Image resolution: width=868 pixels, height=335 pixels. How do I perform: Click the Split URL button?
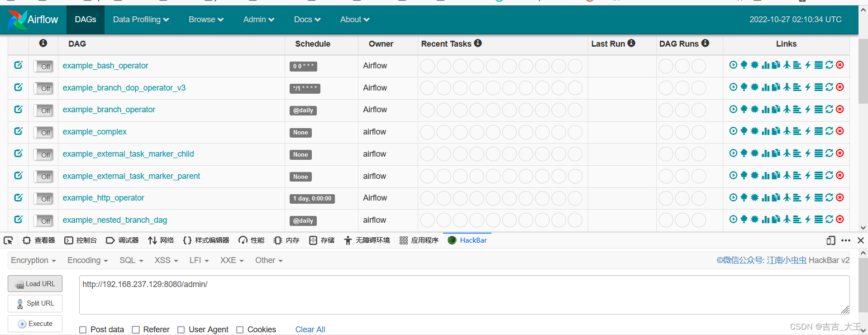pyautogui.click(x=35, y=303)
